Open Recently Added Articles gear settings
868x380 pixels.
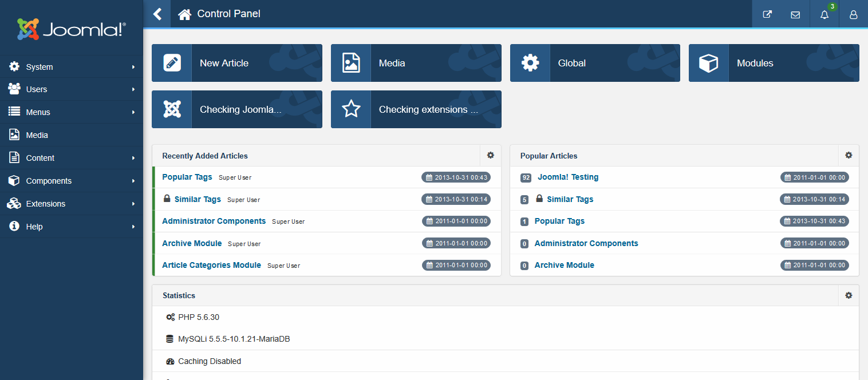(x=490, y=155)
